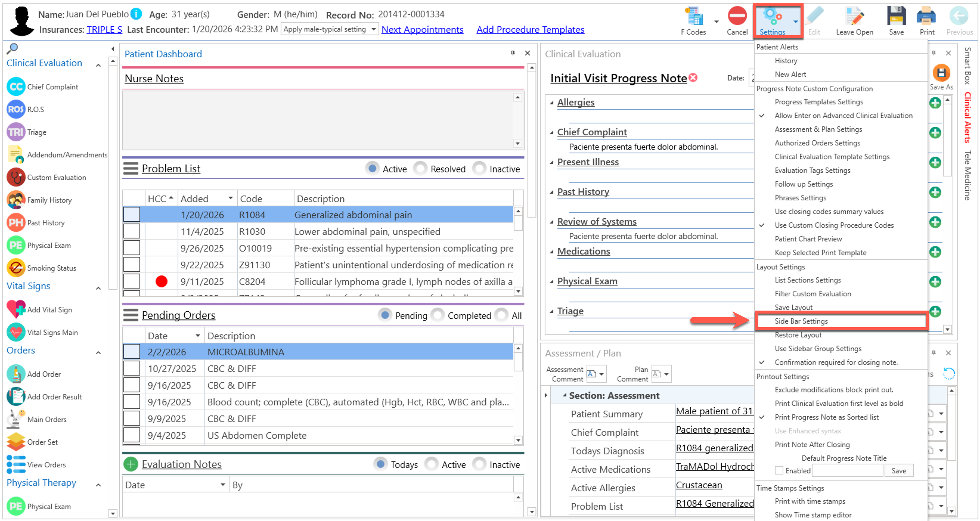
Task: Add new Evaluation Note with green plus
Action: point(131,464)
